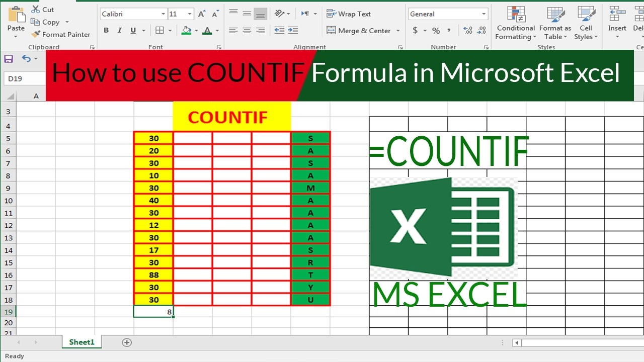Click Decrease Indent icon
644x362 pixels.
coord(279,31)
